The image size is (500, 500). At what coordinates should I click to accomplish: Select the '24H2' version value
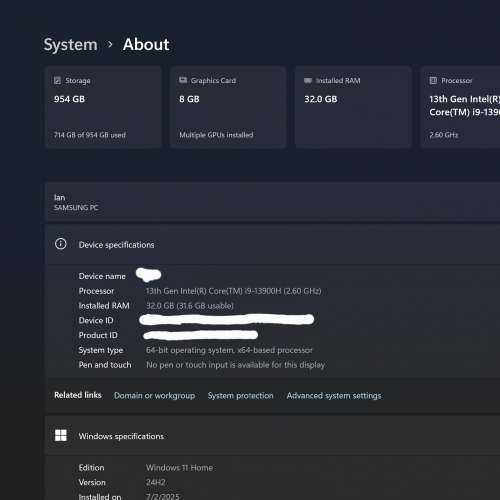(x=155, y=483)
